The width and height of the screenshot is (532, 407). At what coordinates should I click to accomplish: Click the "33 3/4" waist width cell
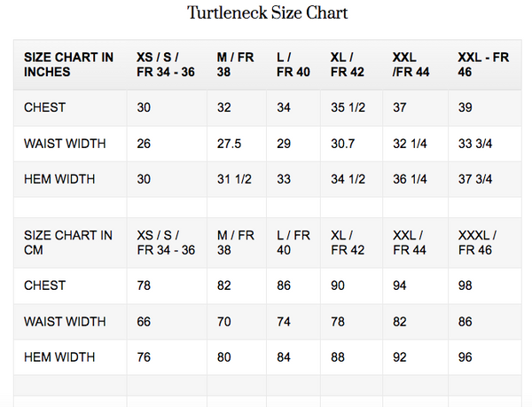478,144
